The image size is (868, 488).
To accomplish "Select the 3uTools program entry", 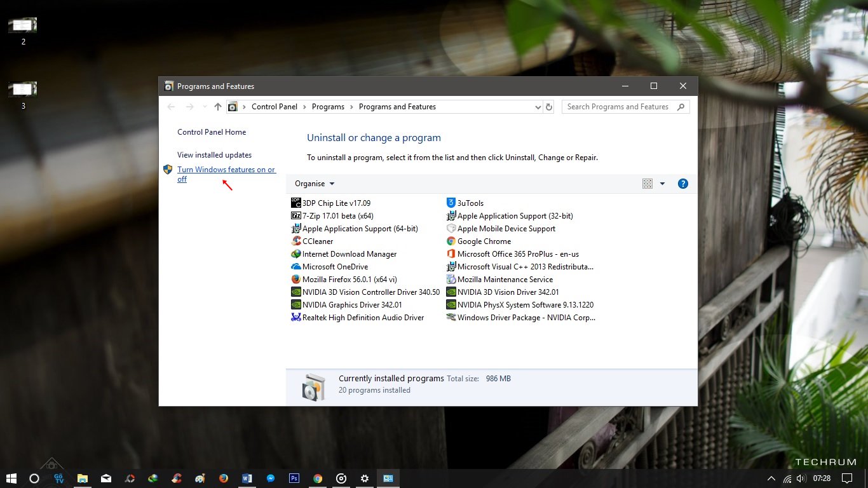I will point(465,203).
